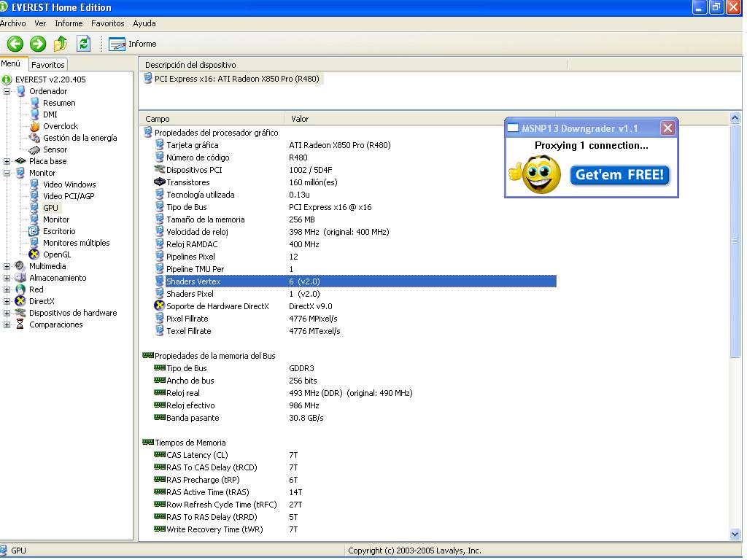This screenshot has height=560, width=747.
Task: Select the Shaders Vertex row
Action: [355, 281]
